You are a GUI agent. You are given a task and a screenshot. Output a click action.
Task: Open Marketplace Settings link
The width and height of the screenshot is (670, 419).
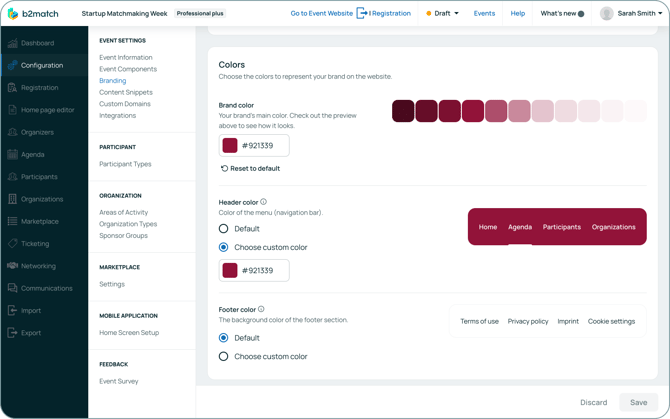coord(112,284)
